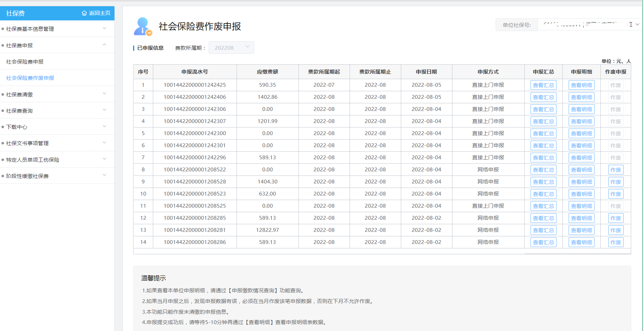Click 作废 button for row 12
This screenshot has width=644, height=331.
pyautogui.click(x=616, y=218)
